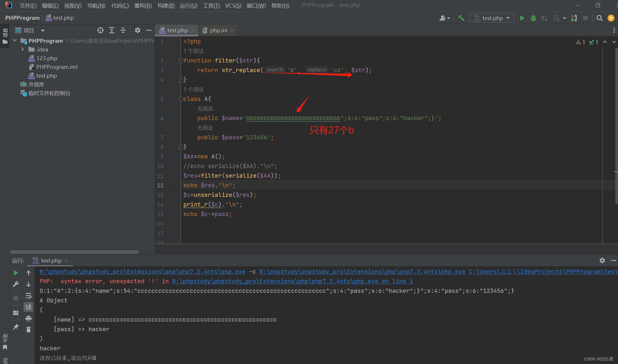
Task: Toggle pin tab in run panel
Action: click(16, 327)
